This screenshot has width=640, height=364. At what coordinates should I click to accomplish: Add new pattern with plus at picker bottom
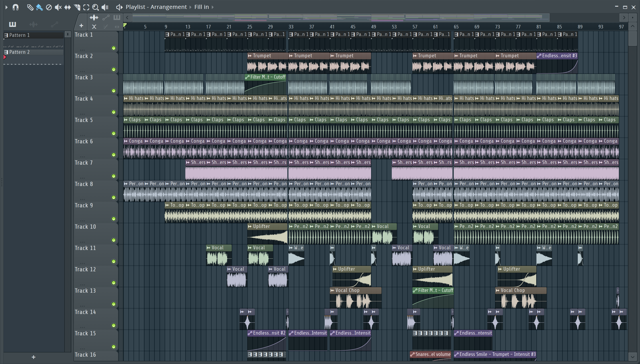[34, 357]
